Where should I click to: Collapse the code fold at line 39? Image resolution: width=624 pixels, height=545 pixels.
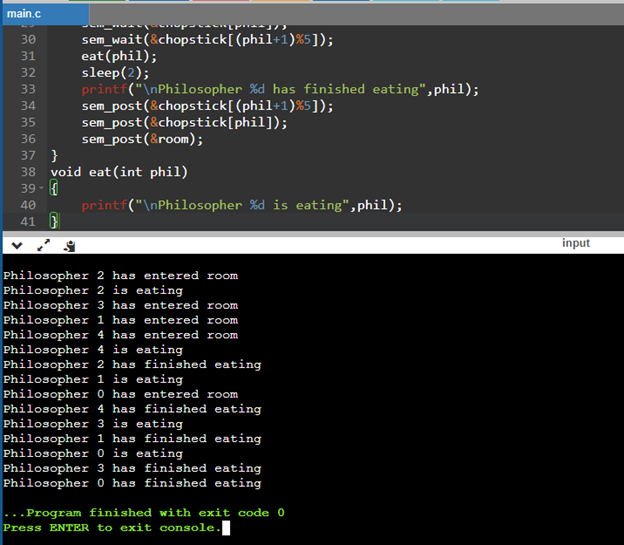tap(41, 188)
